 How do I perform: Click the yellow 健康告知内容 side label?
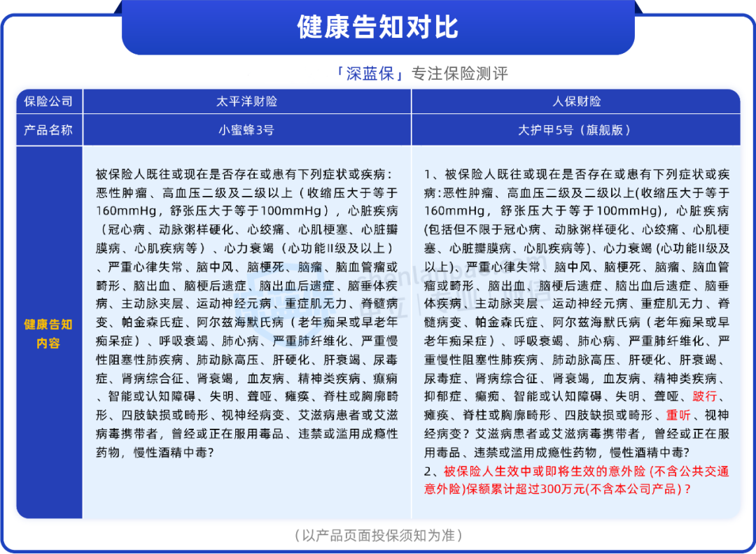48,334
